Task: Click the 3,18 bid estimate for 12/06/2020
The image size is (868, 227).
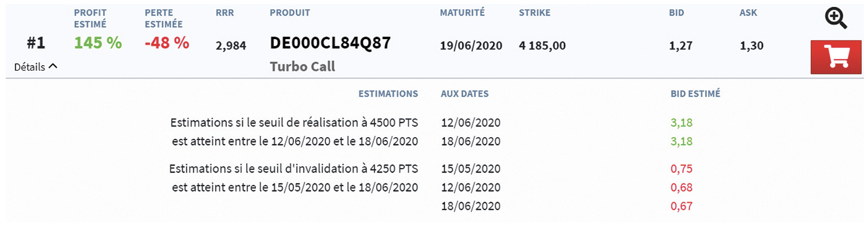Action: tap(681, 122)
